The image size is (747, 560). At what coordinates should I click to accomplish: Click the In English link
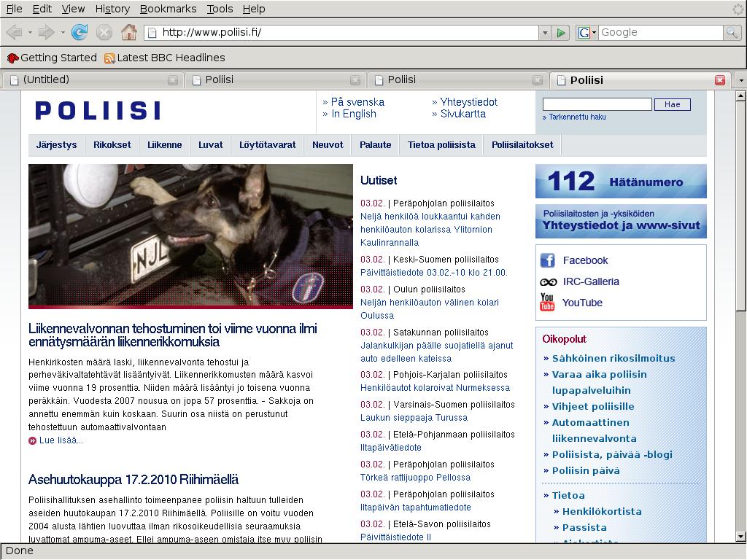pyautogui.click(x=354, y=114)
